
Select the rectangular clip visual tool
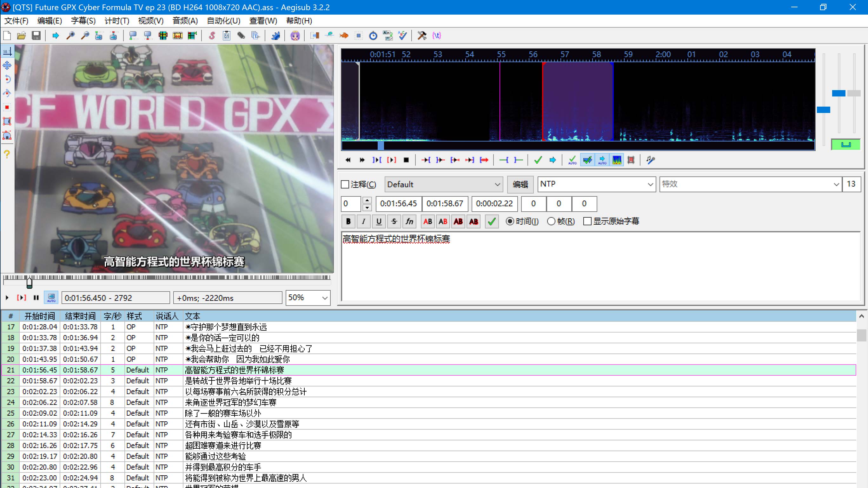[x=7, y=121]
